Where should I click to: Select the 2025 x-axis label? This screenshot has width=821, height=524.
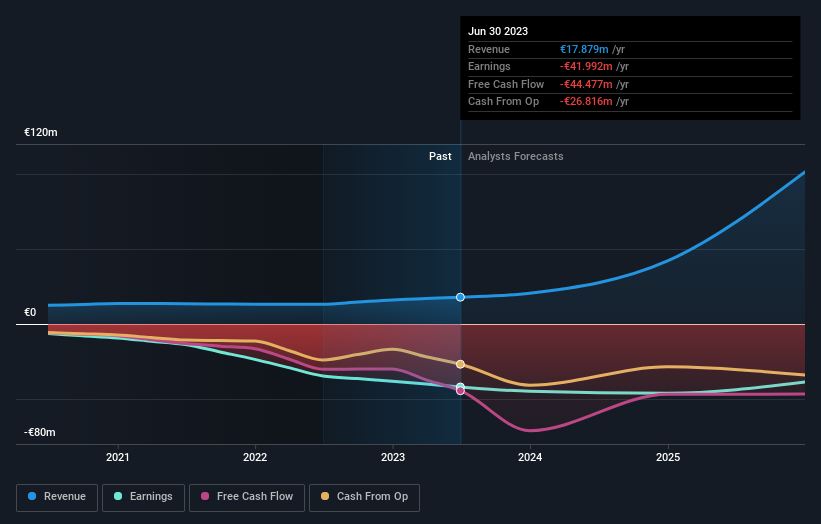click(x=668, y=457)
